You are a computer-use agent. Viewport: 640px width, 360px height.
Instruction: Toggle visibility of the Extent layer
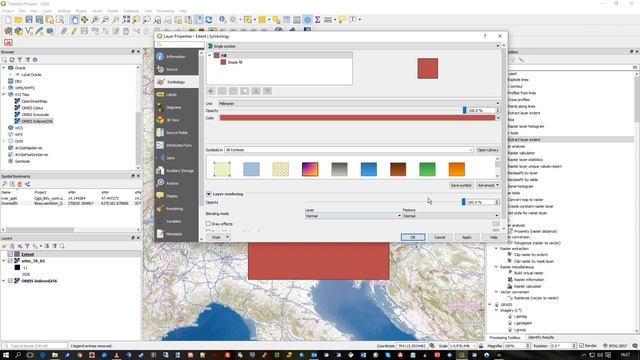pyautogui.click(x=10, y=254)
